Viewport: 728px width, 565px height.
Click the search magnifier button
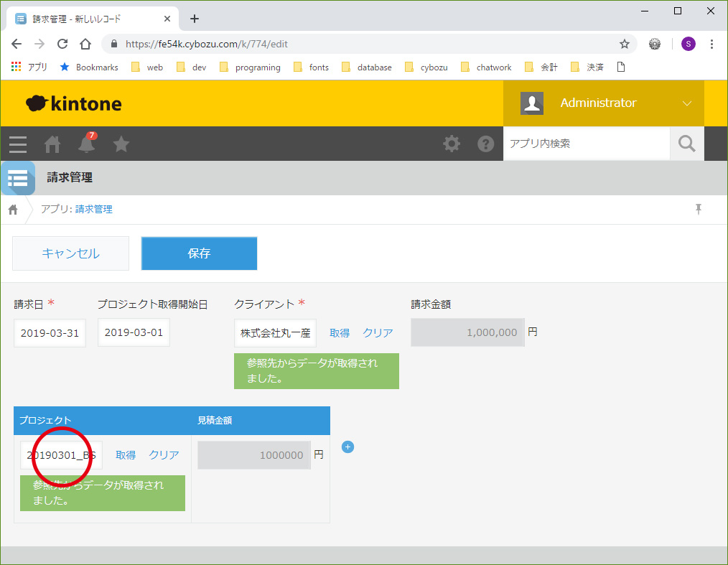click(686, 144)
